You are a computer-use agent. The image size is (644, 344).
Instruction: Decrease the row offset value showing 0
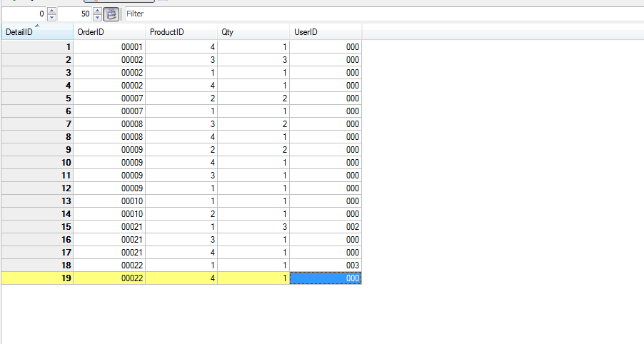click(x=51, y=18)
